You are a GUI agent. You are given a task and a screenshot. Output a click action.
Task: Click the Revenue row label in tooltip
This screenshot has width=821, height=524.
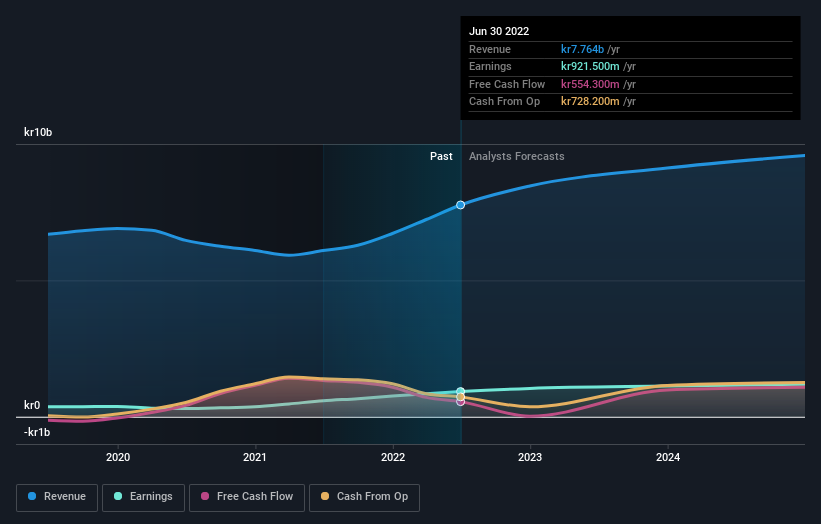490,49
